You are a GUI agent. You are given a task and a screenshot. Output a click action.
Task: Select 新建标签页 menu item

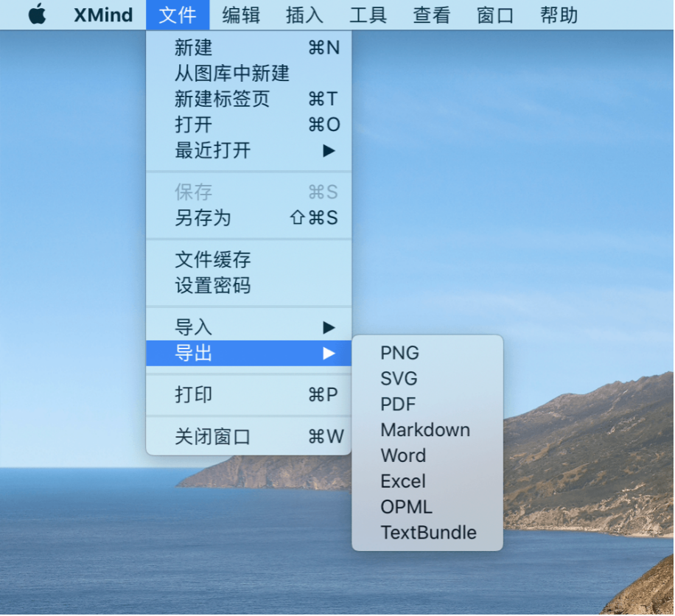[222, 99]
